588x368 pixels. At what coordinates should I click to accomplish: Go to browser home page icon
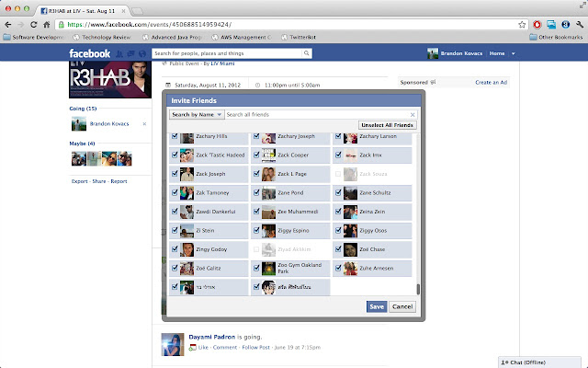pyautogui.click(x=47, y=25)
